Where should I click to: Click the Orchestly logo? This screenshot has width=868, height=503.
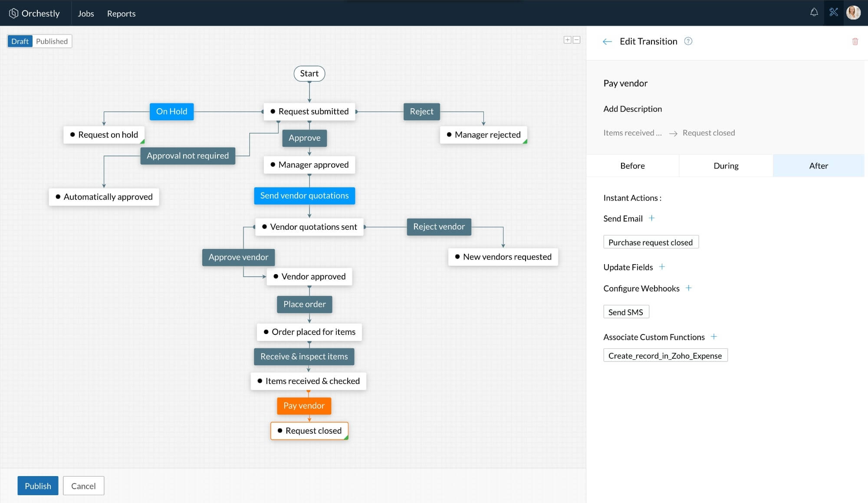coord(34,13)
